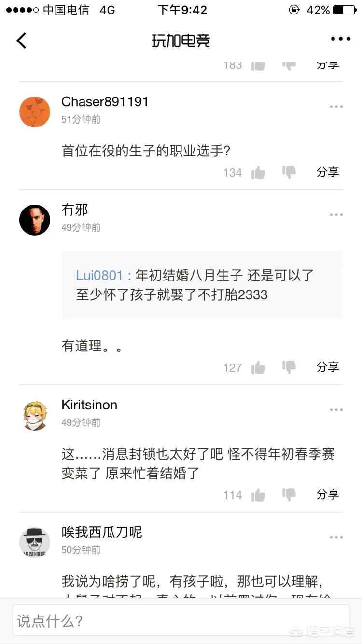Dislike Chaser891191's comment with thumbs down
This screenshot has height=644, width=362.
click(x=289, y=172)
